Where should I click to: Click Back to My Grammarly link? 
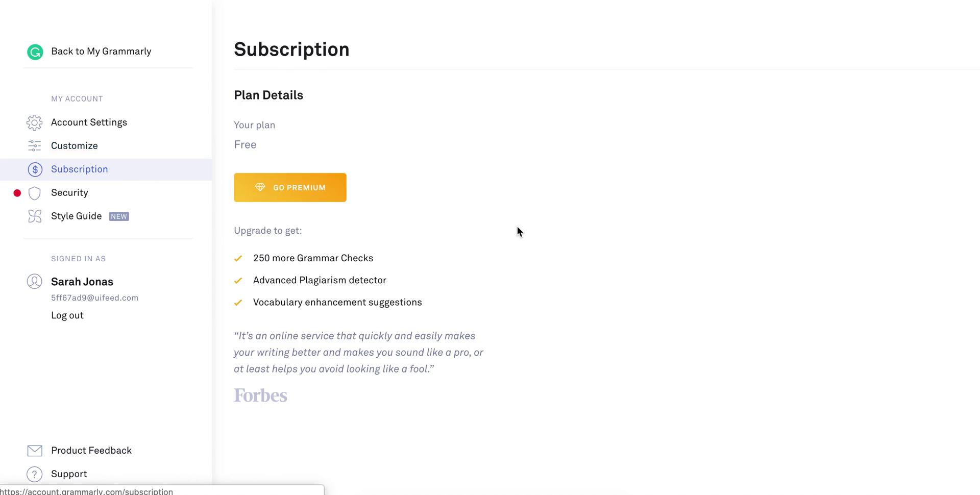[x=101, y=52]
